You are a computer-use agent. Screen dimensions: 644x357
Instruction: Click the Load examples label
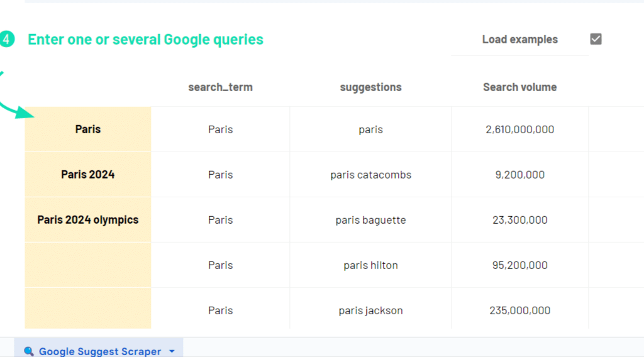point(519,40)
